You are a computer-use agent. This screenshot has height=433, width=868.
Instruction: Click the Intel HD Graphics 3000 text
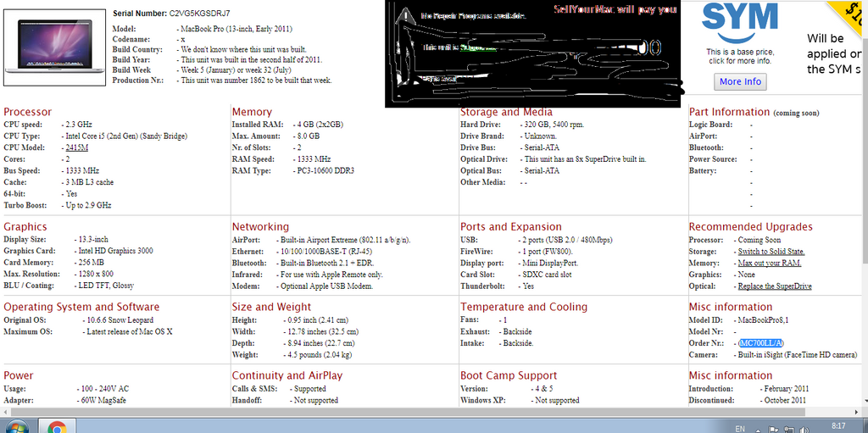[117, 251]
